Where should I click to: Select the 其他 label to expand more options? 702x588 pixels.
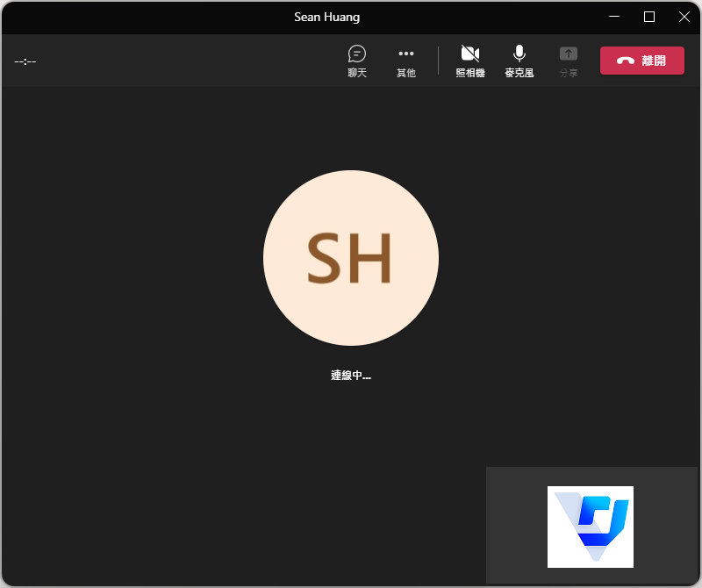[x=405, y=73]
